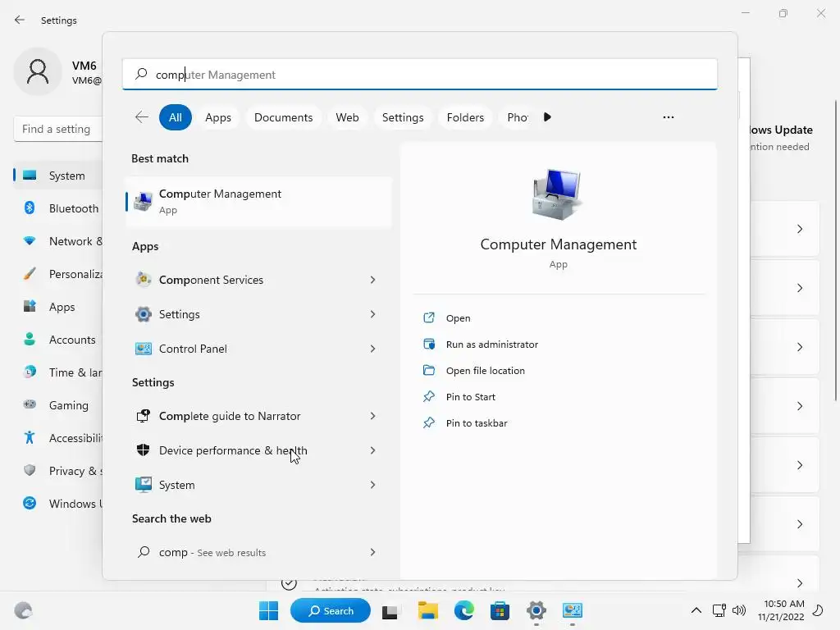The height and width of the screenshot is (630, 840).
Task: Open File Explorer from the taskbar
Action: 428,610
